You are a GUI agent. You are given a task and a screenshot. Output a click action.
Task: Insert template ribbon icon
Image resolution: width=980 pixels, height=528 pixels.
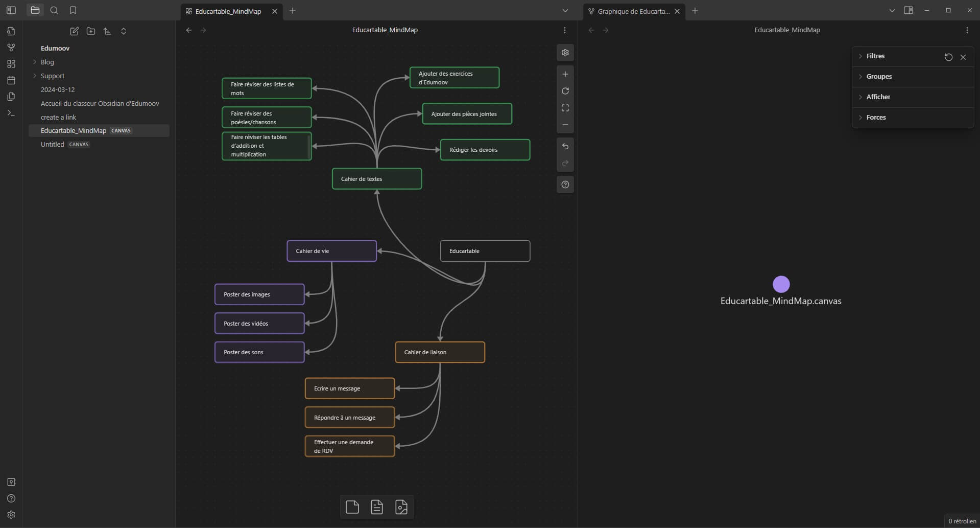(11, 97)
